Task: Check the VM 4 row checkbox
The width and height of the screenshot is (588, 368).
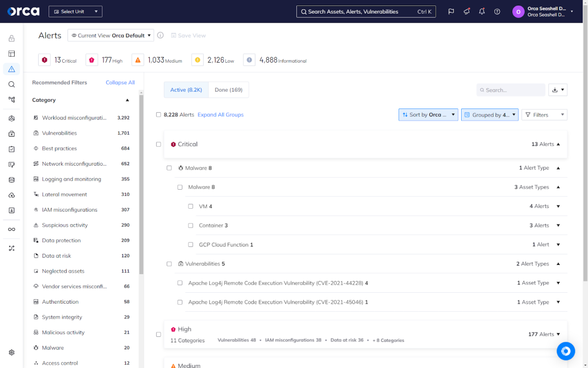Action: tap(191, 206)
